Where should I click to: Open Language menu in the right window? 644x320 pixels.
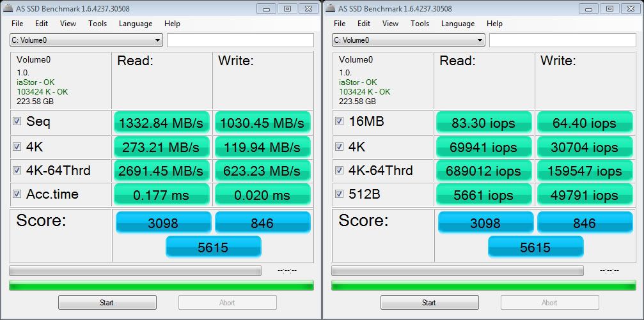[458, 24]
